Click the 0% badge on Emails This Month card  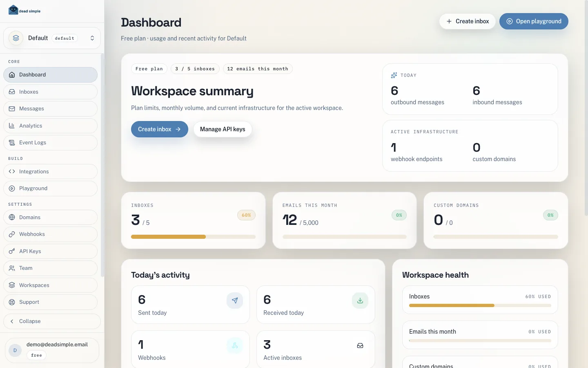pos(399,215)
